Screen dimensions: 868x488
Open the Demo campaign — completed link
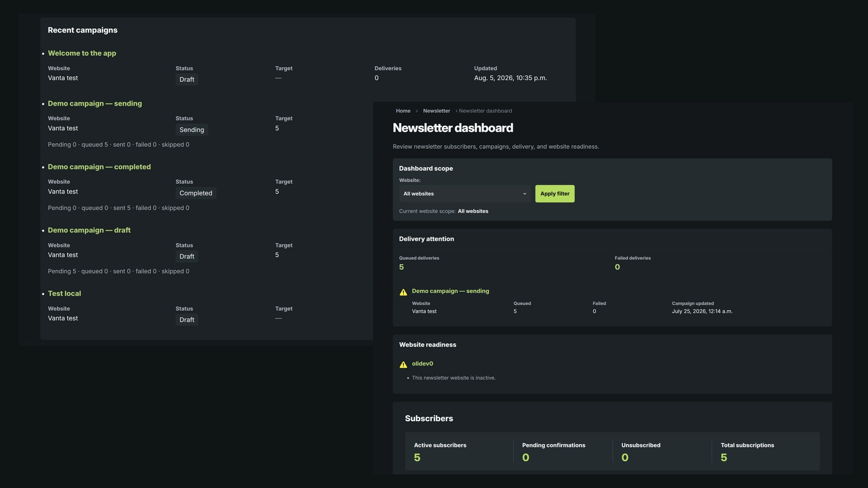(99, 167)
